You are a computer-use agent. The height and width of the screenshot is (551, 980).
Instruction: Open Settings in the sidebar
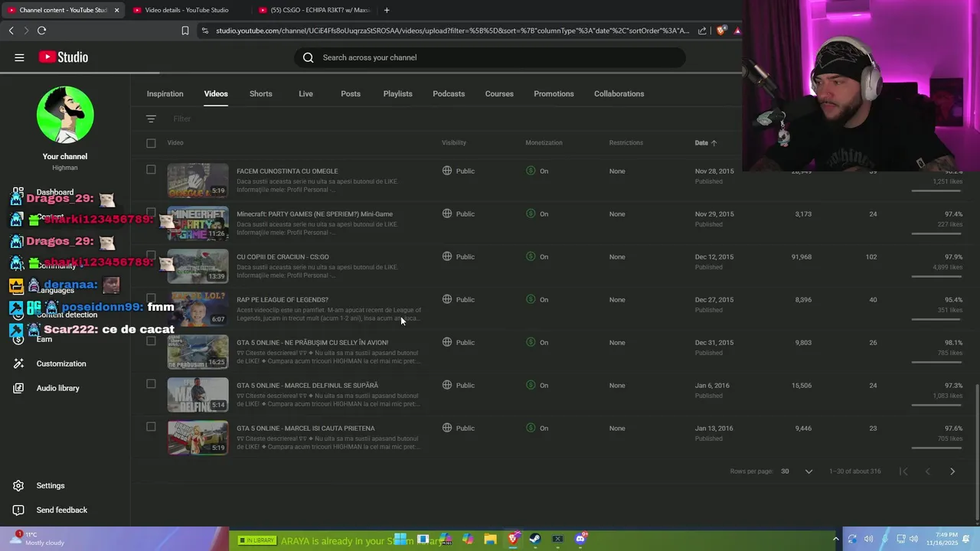pyautogui.click(x=51, y=486)
